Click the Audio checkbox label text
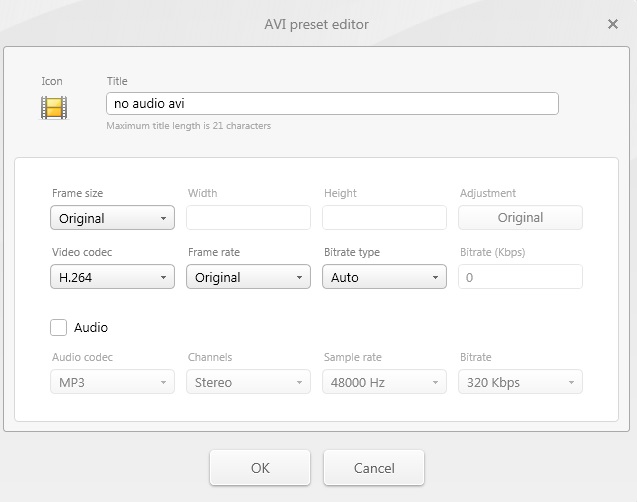The height and width of the screenshot is (502, 637). point(91,328)
